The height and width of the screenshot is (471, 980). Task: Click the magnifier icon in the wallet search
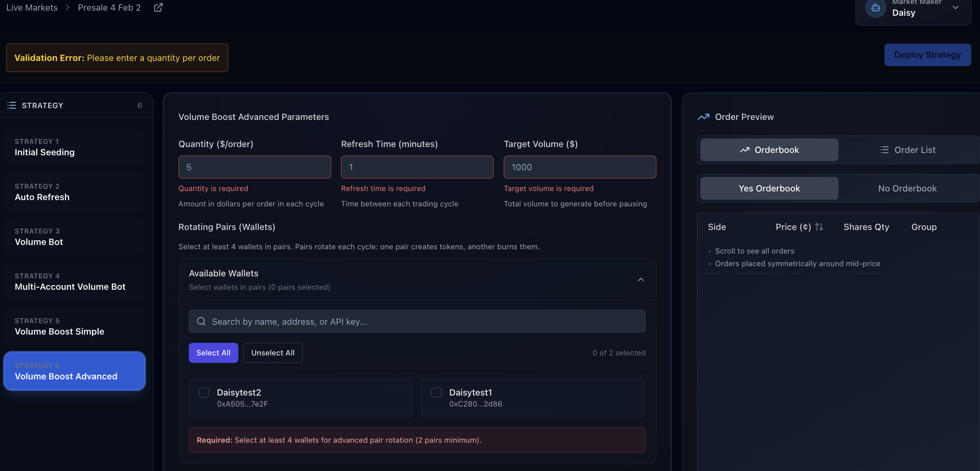pyautogui.click(x=201, y=321)
